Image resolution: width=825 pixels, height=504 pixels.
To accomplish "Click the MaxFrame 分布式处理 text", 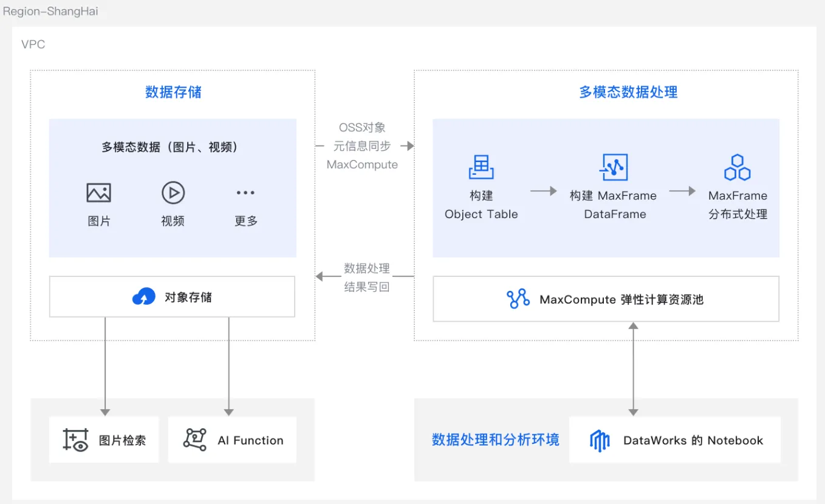I will 738,205.
